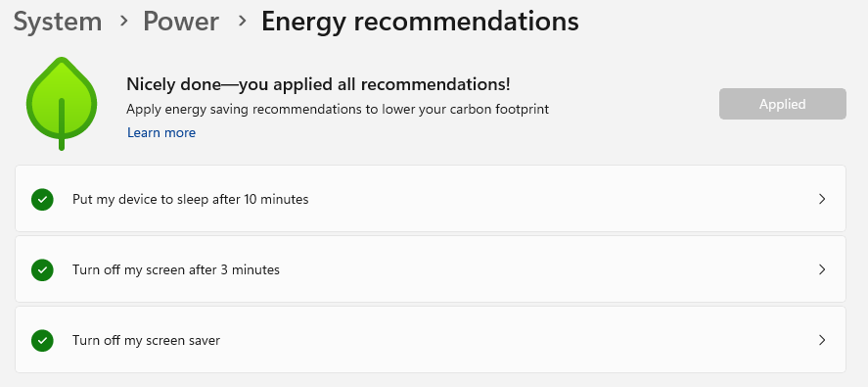The width and height of the screenshot is (868, 387).
Task: Navigate to the Power breadcrumb
Action: pyautogui.click(x=181, y=22)
